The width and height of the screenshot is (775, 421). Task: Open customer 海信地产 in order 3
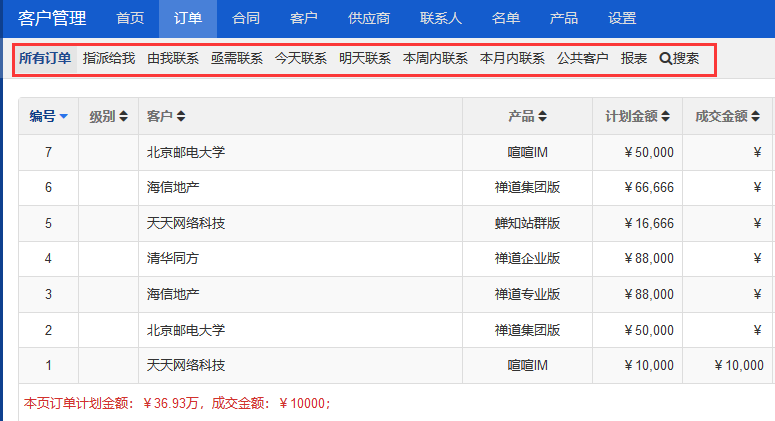click(173, 295)
